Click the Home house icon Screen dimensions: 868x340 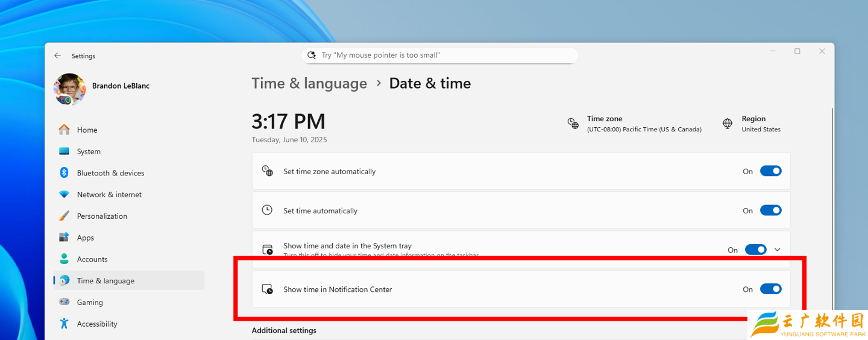64,130
